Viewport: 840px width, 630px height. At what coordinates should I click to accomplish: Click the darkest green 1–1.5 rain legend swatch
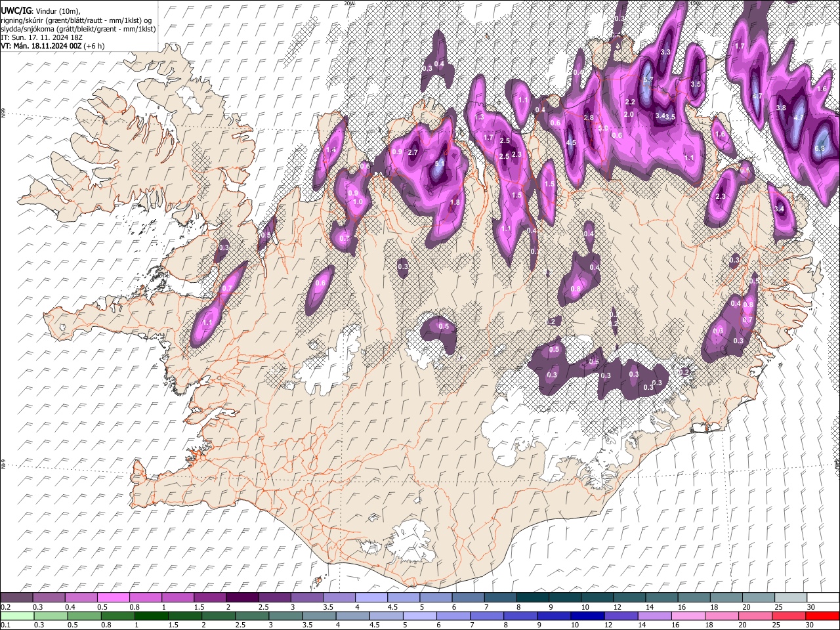pos(152,616)
